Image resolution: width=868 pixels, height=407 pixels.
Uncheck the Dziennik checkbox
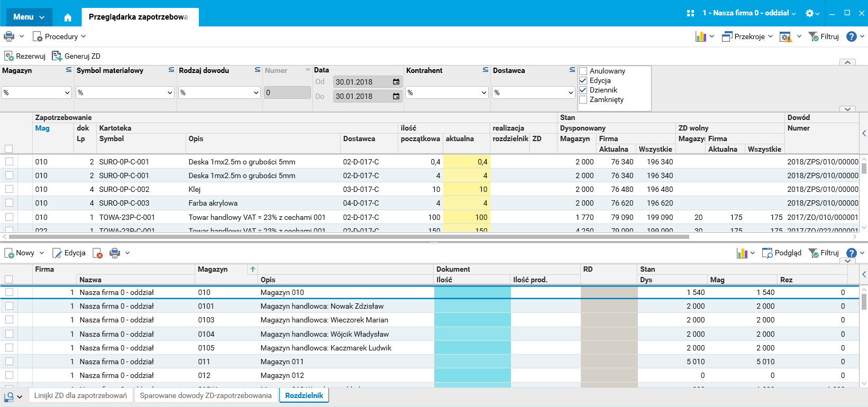[x=583, y=90]
